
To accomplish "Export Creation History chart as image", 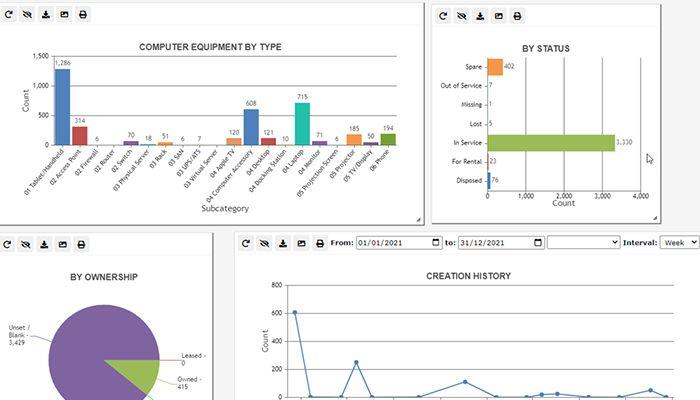I will [301, 243].
